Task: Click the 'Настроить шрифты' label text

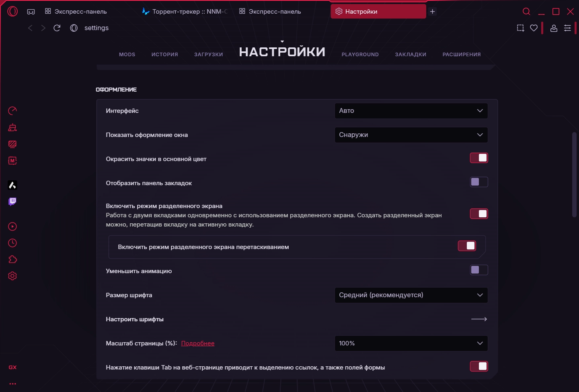Action: click(135, 319)
